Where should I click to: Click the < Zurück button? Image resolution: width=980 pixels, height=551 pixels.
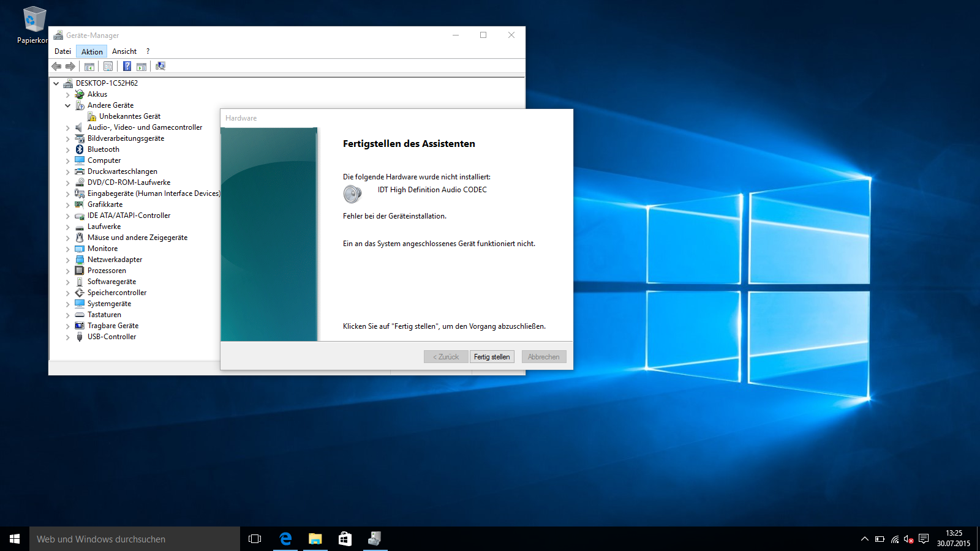[x=446, y=357]
